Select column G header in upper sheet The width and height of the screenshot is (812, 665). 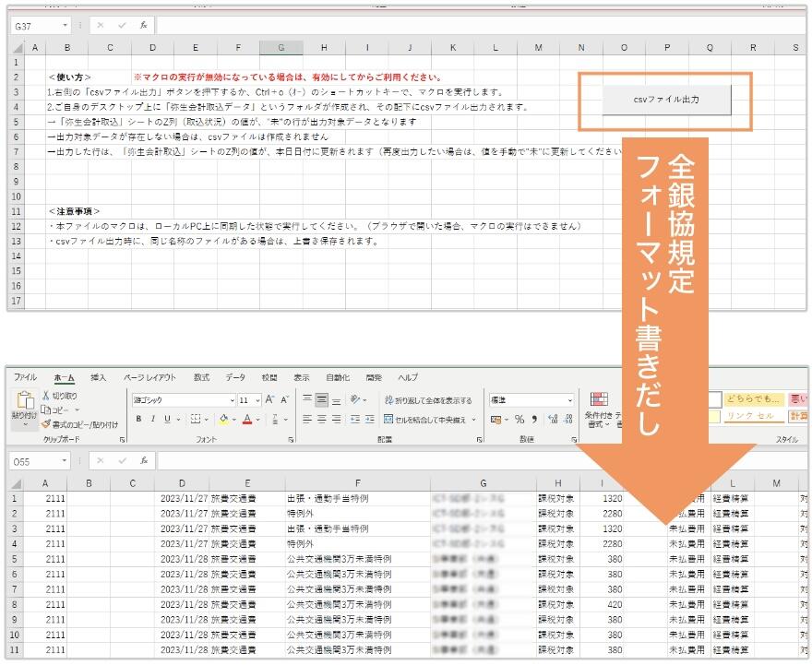281,48
